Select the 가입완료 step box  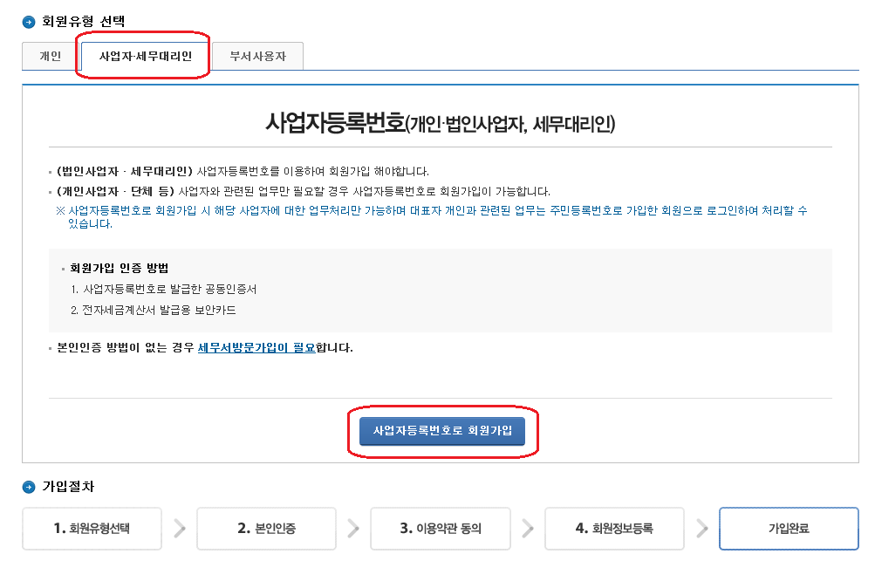tap(788, 528)
